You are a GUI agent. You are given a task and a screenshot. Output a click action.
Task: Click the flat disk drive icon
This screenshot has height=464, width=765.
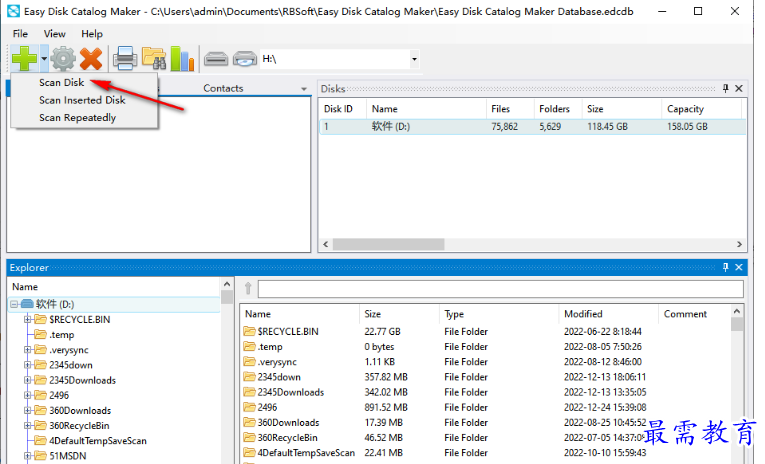point(216,59)
